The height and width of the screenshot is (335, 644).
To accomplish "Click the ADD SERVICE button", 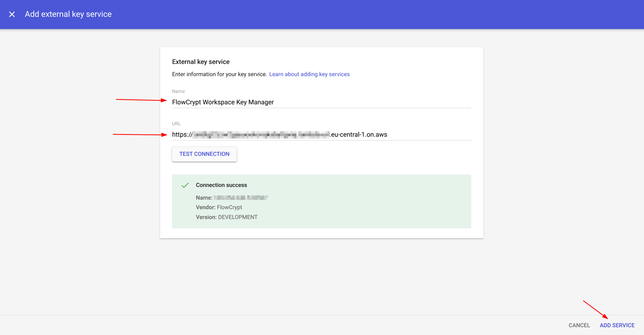I will [x=617, y=325].
